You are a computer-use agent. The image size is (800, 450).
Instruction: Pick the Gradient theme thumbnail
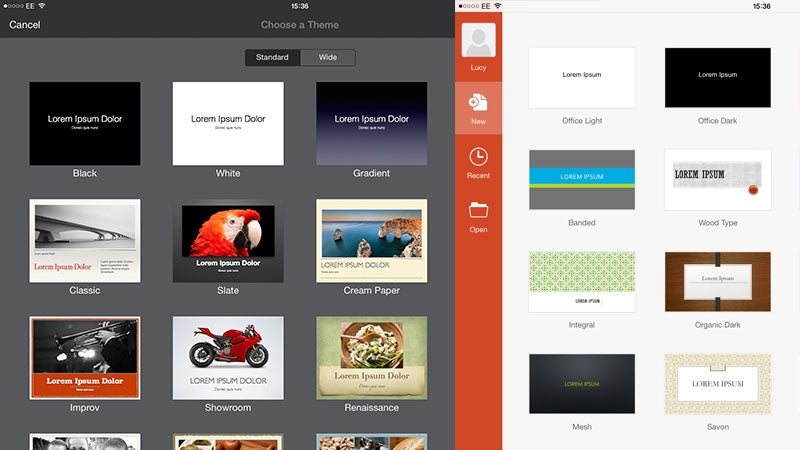click(x=371, y=123)
